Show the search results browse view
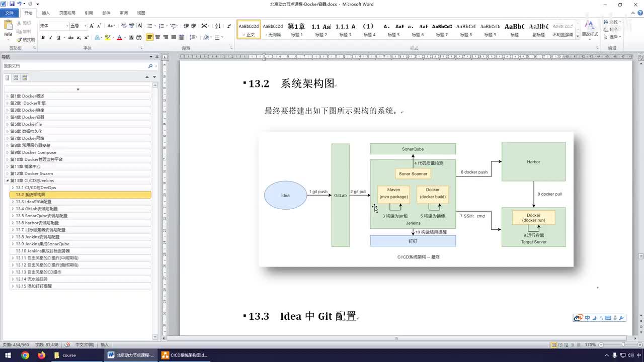This screenshot has height=362, width=644. (25, 77)
